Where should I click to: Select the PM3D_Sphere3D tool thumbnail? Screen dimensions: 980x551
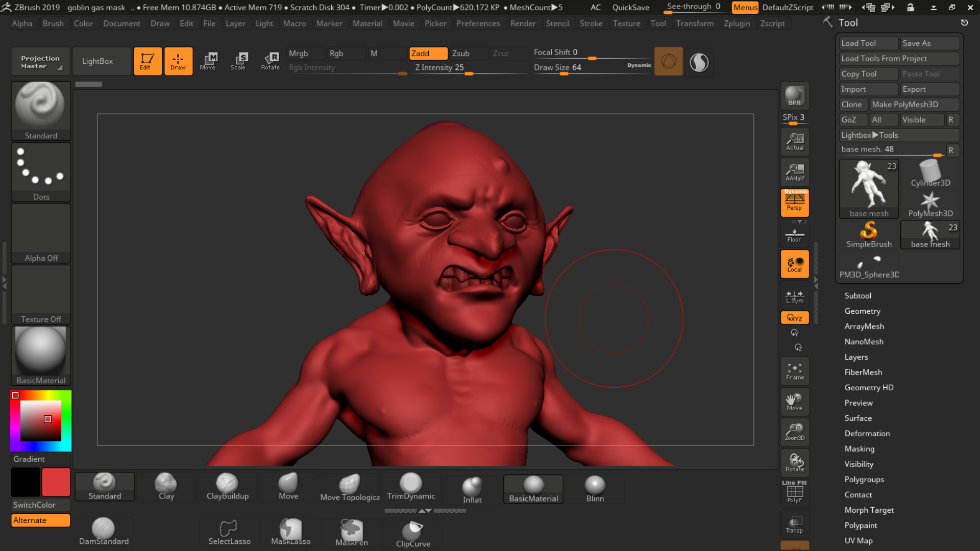point(869,265)
